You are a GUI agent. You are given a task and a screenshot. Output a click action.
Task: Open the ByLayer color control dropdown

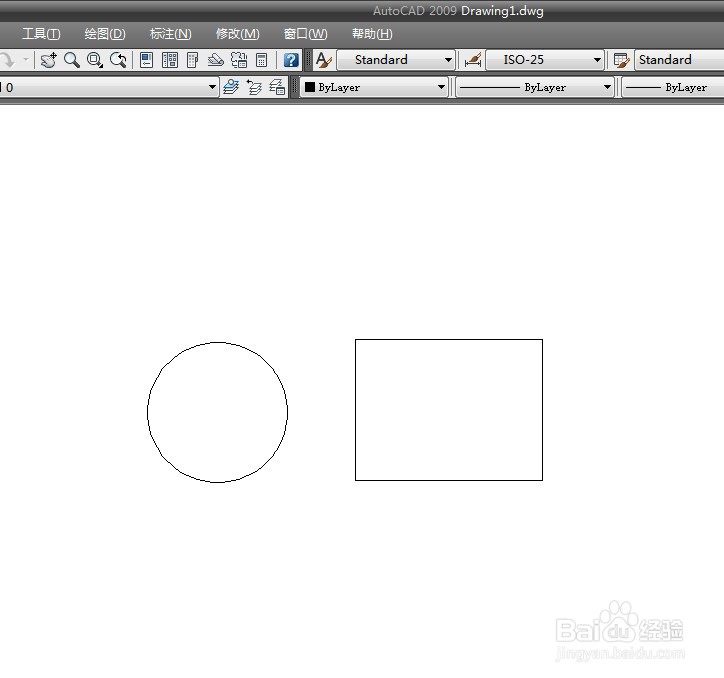coord(374,87)
